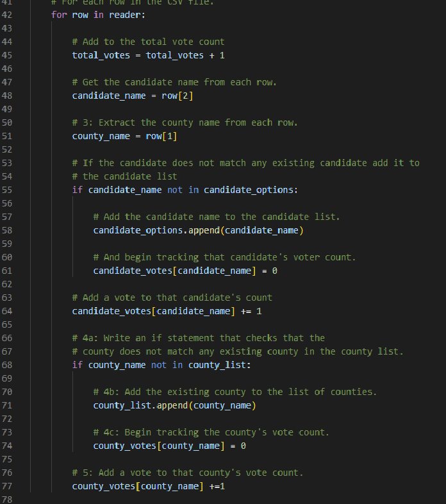Click comment '# Get the candidate name from each row.'
The width and height of the screenshot is (446, 504).
[x=174, y=82]
